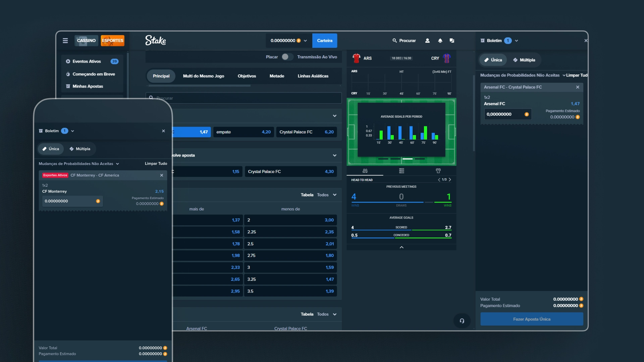
Task: Click the Stake logo
Action: pos(155,41)
